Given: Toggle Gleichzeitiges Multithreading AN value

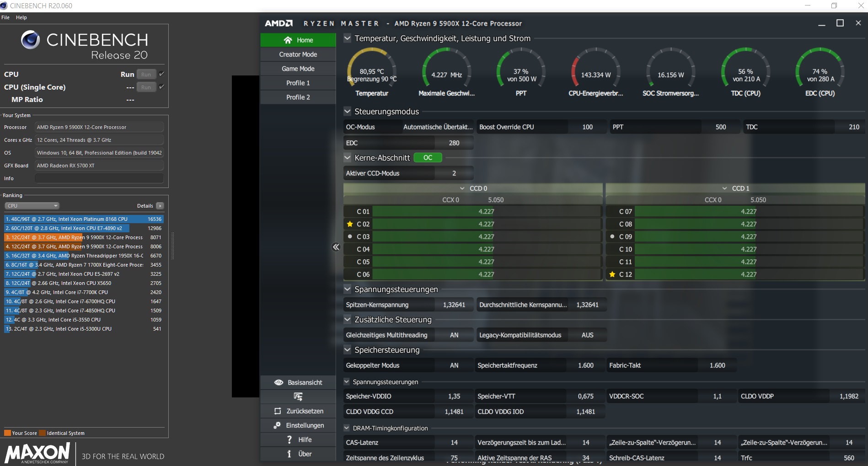Looking at the screenshot, I should point(454,335).
